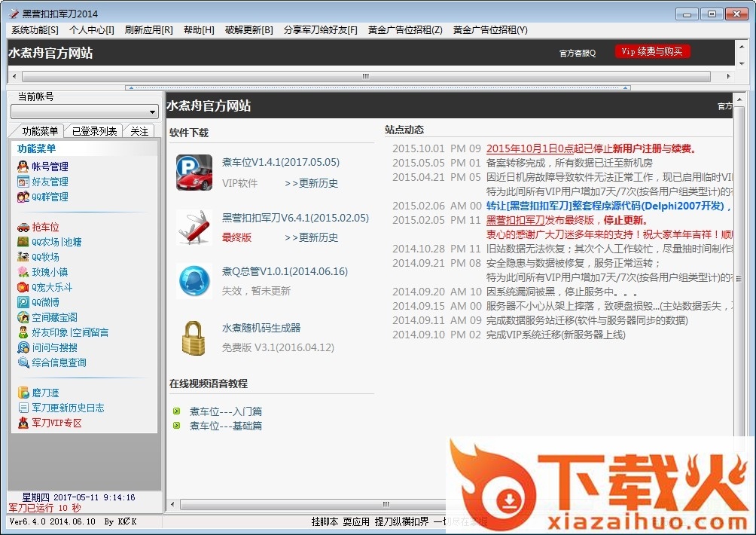Click the 功能菜单 blue sidebar header
The width and height of the screenshot is (756, 535).
click(x=37, y=148)
